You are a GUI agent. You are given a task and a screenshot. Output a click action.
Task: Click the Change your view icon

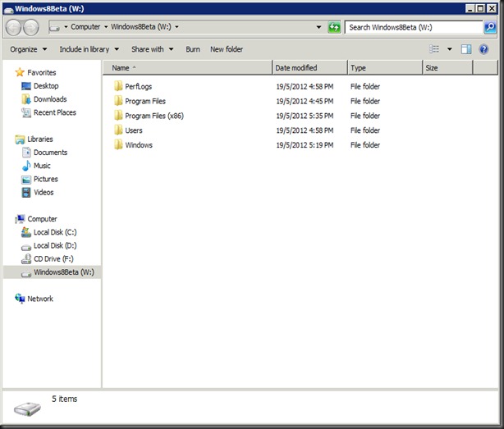pos(434,49)
